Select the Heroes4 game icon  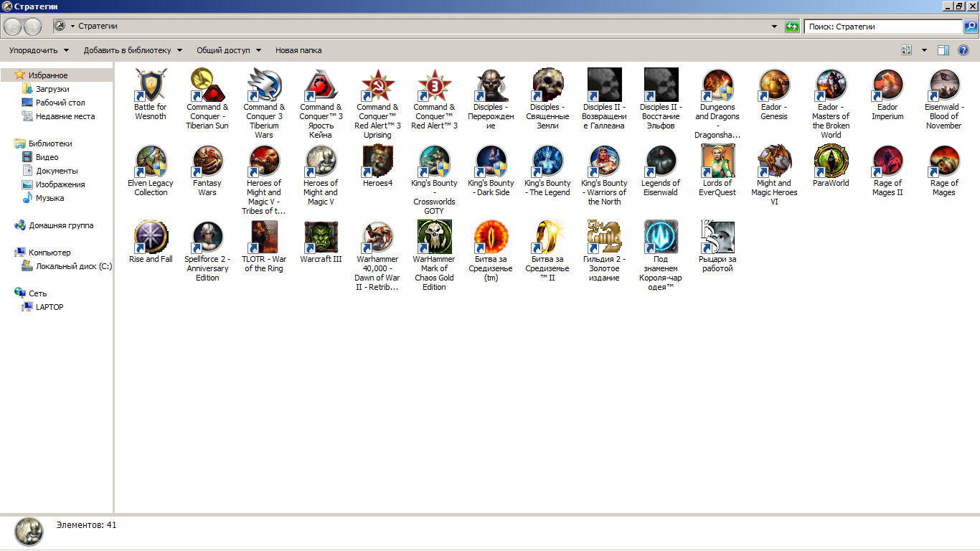coord(377,161)
